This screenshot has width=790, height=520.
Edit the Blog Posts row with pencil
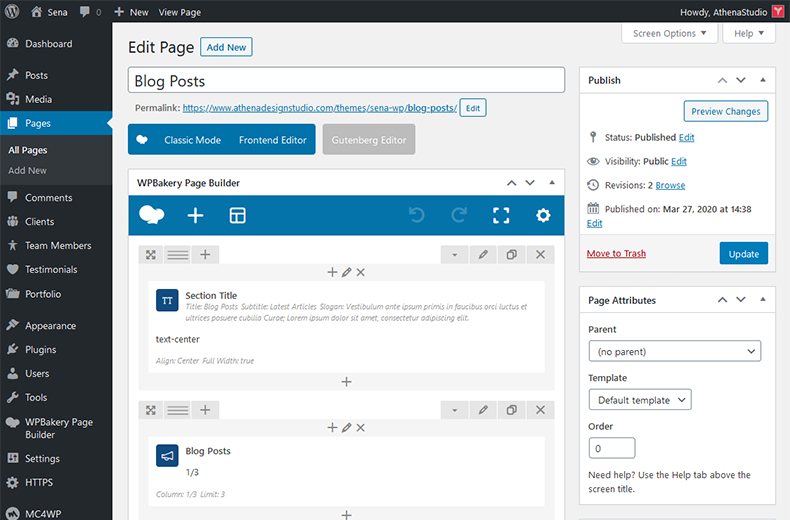click(x=483, y=410)
